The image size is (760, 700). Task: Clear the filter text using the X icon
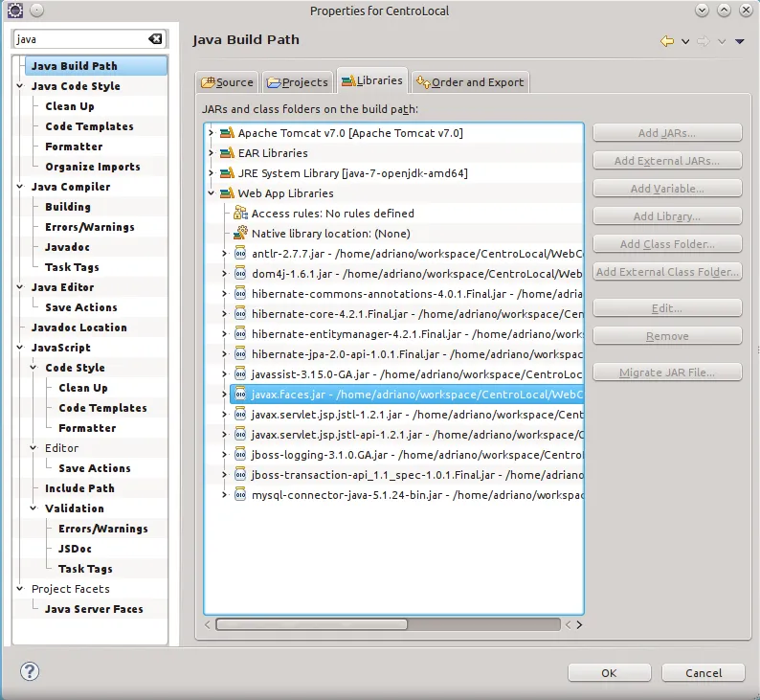pos(155,39)
